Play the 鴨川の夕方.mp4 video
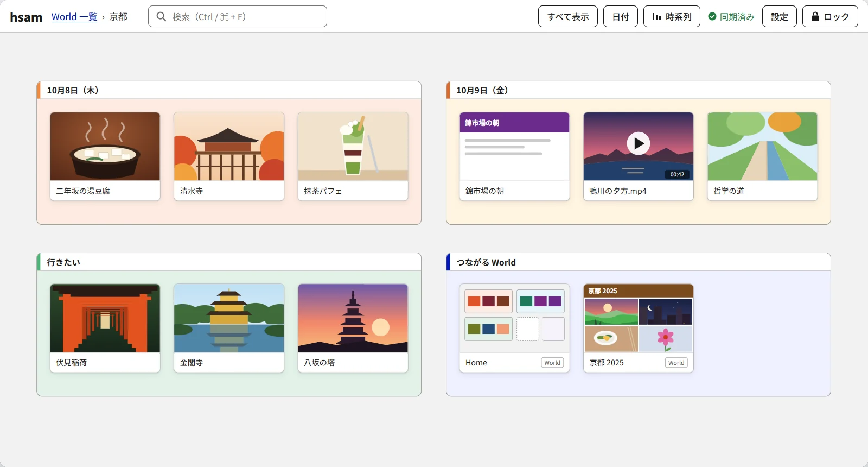Image resolution: width=868 pixels, height=467 pixels. click(639, 143)
